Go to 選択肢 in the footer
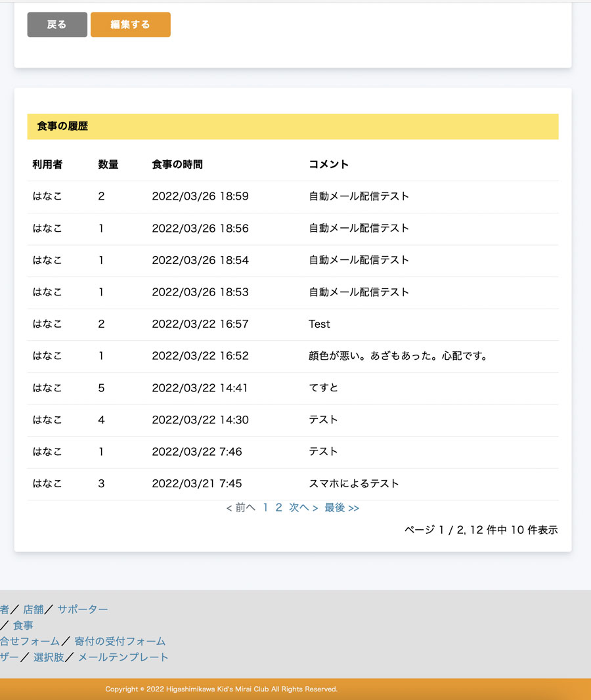Image resolution: width=591 pixels, height=700 pixels. (x=49, y=657)
